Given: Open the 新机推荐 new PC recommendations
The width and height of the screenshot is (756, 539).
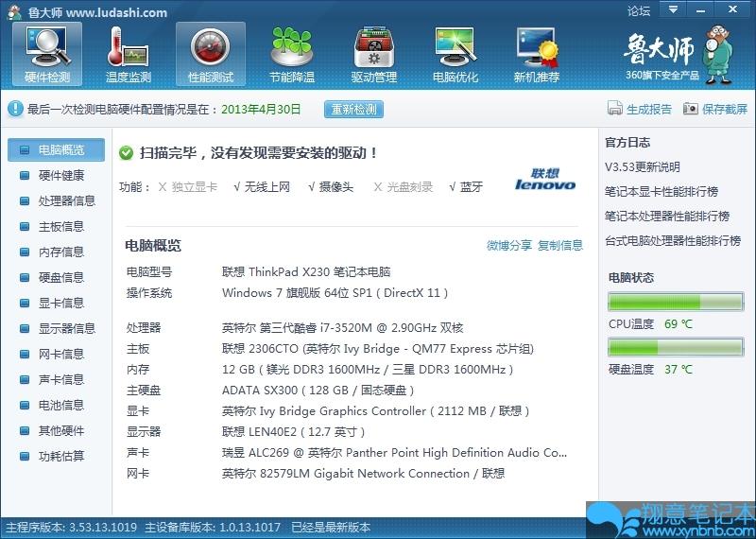Looking at the screenshot, I should pyautogui.click(x=537, y=54).
